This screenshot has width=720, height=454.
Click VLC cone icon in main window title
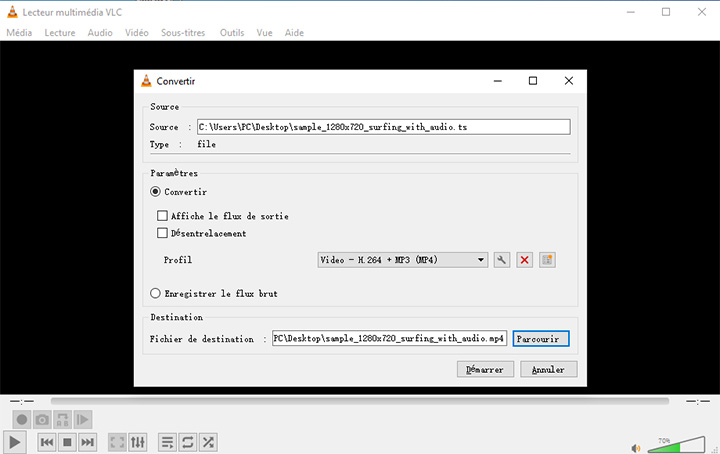[12, 12]
